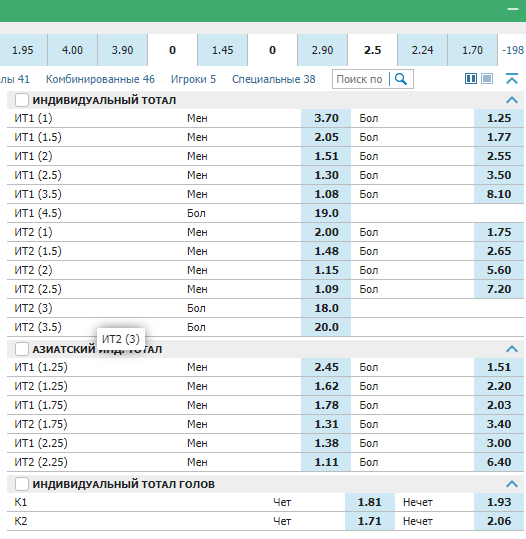Collapse the Индивидуальный тотал section

tap(512, 100)
